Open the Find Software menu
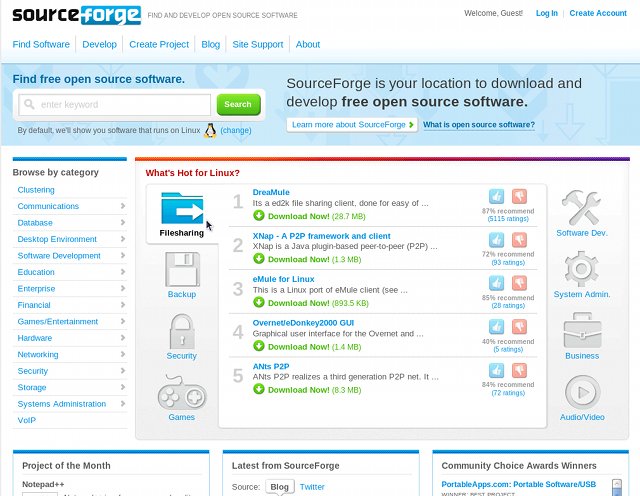 (41, 44)
